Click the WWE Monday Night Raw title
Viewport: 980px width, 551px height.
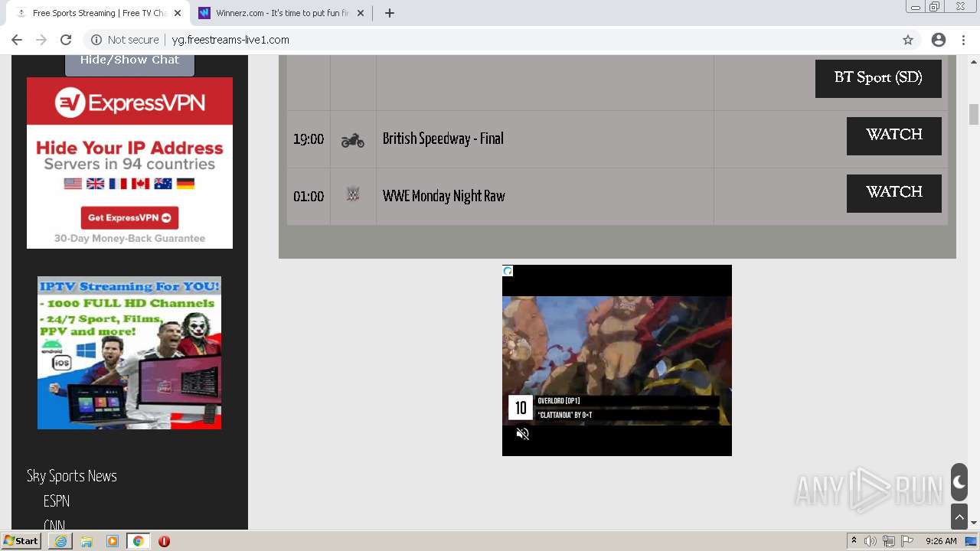point(444,196)
